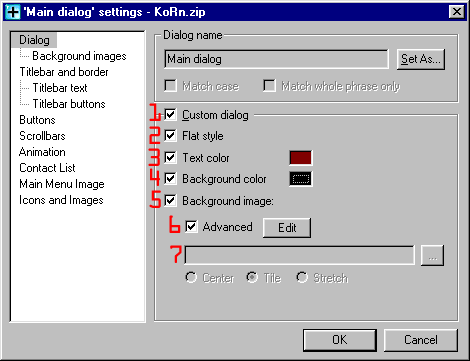Toggle the Advanced checkbox
Screen dimensions: 470x361
[x=191, y=227]
